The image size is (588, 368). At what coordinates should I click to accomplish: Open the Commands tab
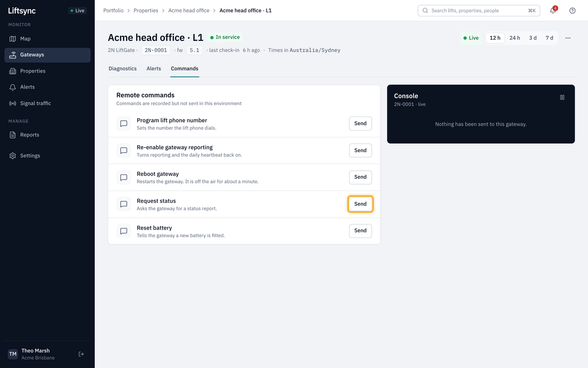184,69
